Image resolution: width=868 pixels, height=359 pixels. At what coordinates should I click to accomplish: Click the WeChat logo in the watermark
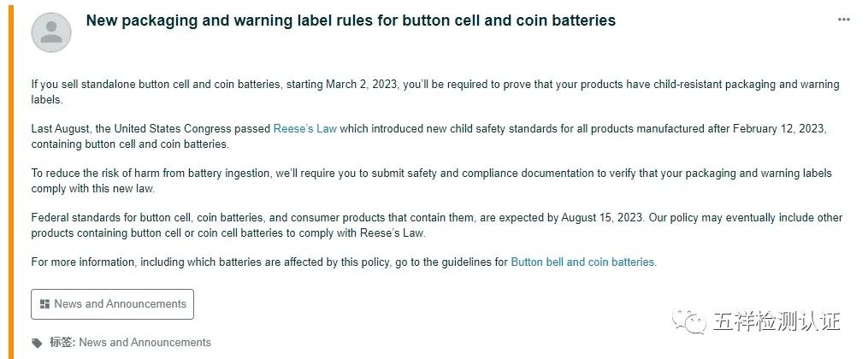689,321
